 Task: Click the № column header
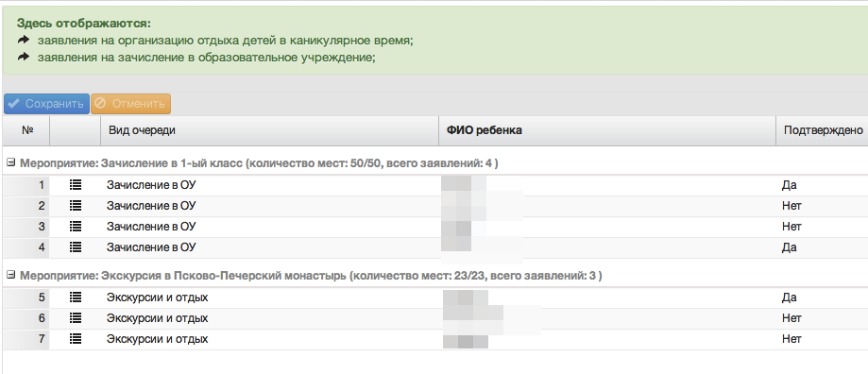(x=26, y=130)
